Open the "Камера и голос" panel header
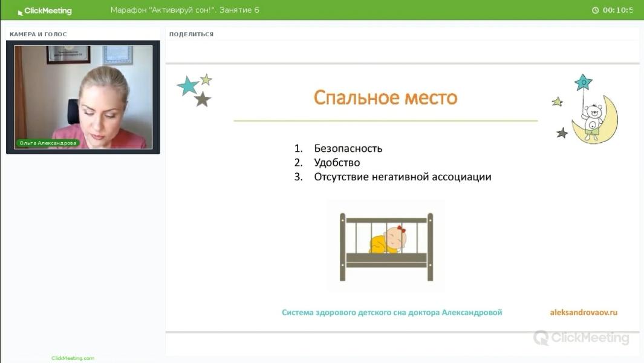Image resolution: width=644 pixels, height=363 pixels. click(x=38, y=34)
